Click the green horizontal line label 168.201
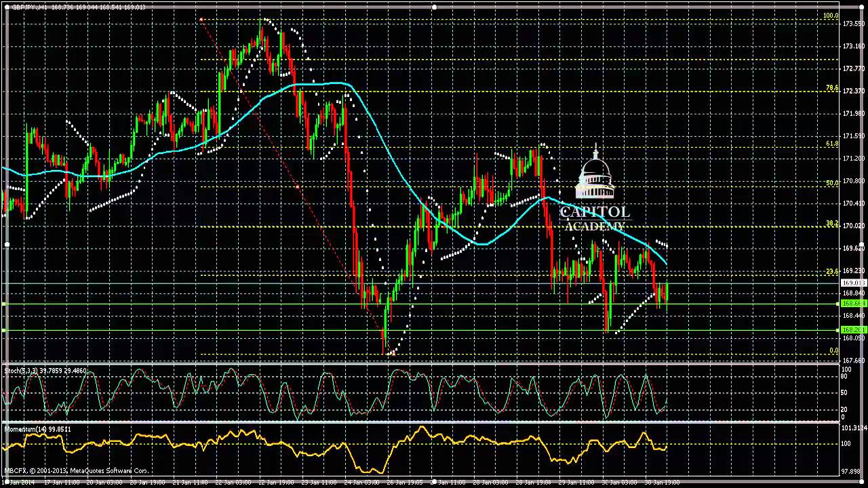 tap(853, 330)
